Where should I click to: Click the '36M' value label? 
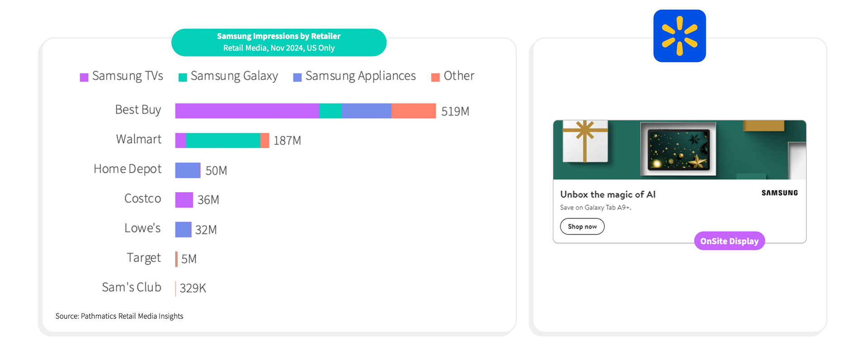(x=208, y=200)
